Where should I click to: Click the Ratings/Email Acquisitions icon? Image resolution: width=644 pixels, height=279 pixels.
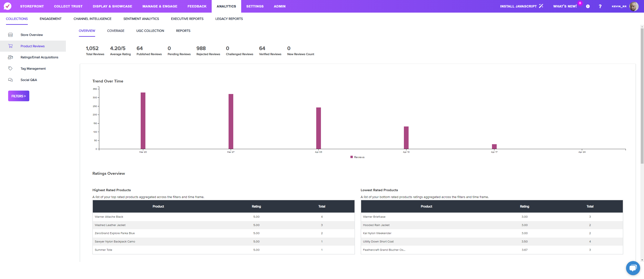click(x=10, y=57)
